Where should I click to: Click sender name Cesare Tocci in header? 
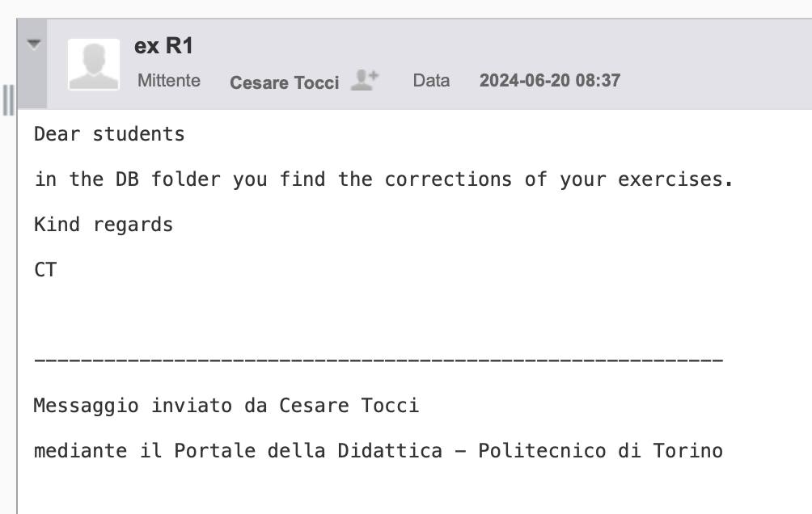point(284,82)
